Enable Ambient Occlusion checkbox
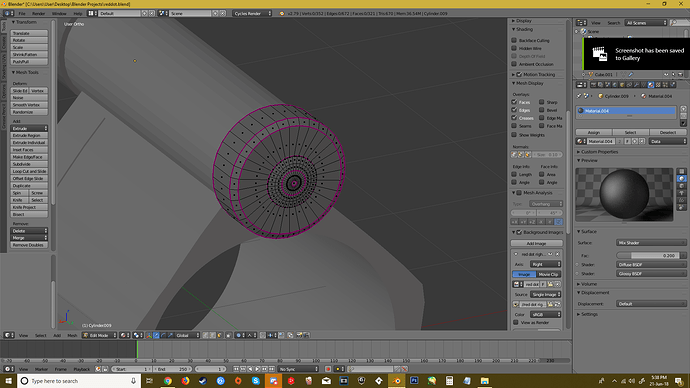 514,64
